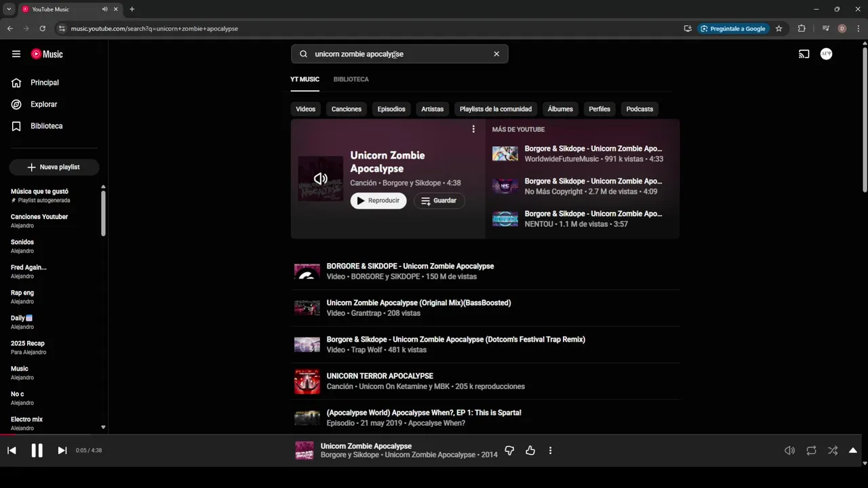Open the hamburger guide menu
The height and width of the screenshot is (488, 868).
[x=16, y=54]
